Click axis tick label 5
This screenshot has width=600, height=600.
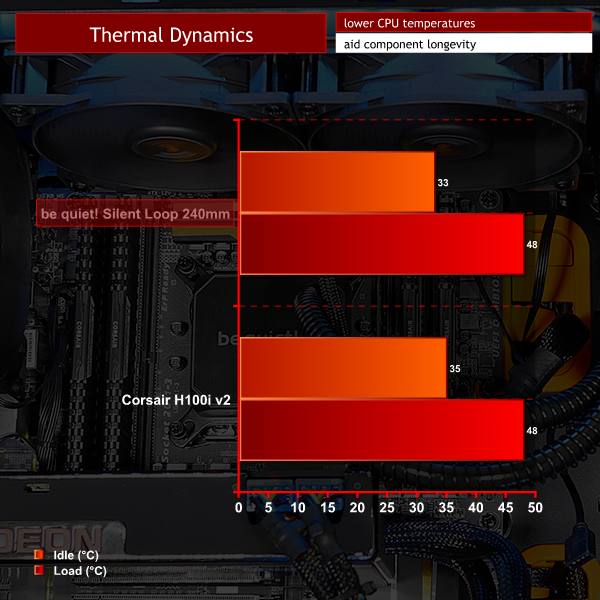(x=268, y=507)
